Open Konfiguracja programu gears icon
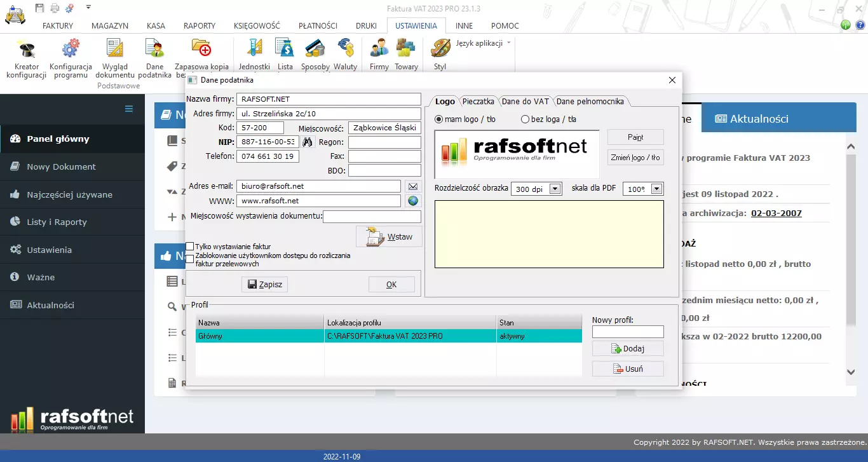868x462 pixels. pyautogui.click(x=71, y=49)
